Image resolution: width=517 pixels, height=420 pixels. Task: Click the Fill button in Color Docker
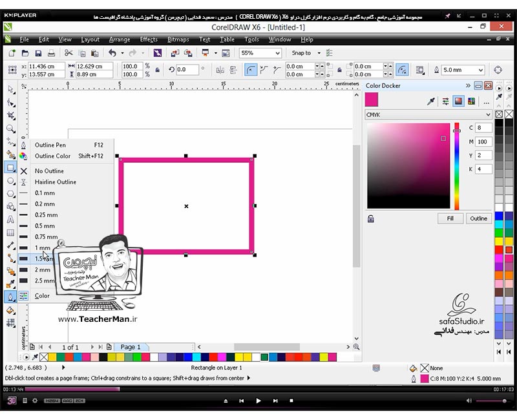coord(450,218)
